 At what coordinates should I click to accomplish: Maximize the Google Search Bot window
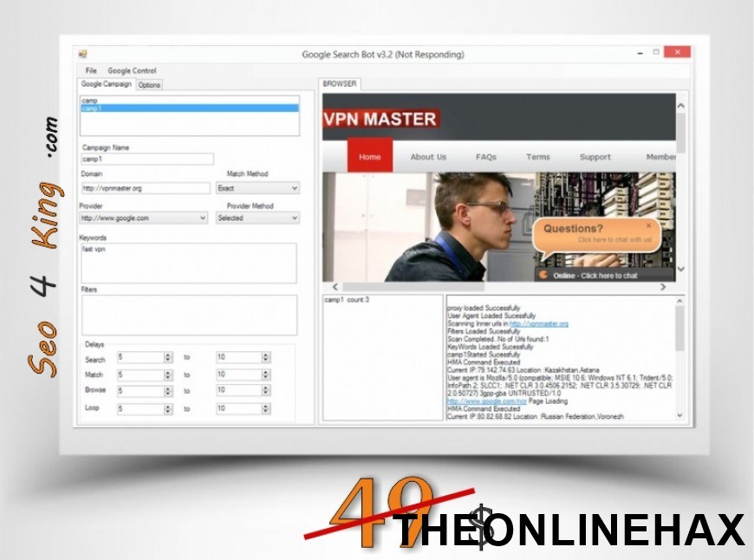pyautogui.click(x=656, y=52)
